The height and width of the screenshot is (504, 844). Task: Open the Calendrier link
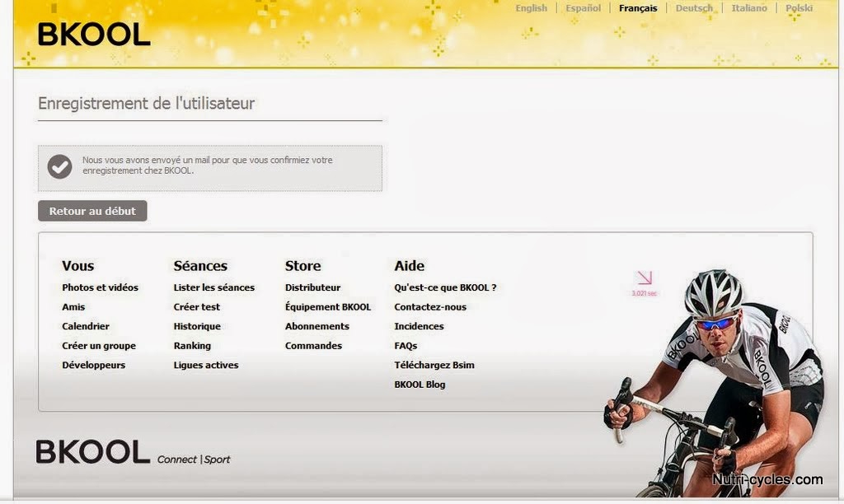pyautogui.click(x=86, y=326)
